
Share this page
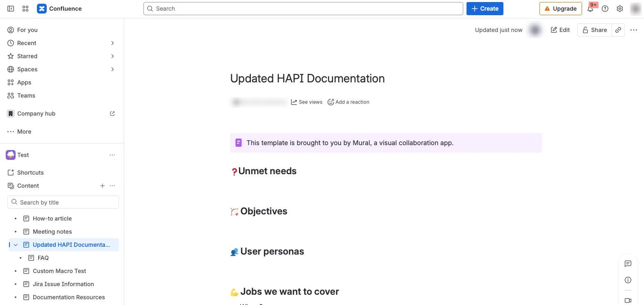tap(595, 30)
